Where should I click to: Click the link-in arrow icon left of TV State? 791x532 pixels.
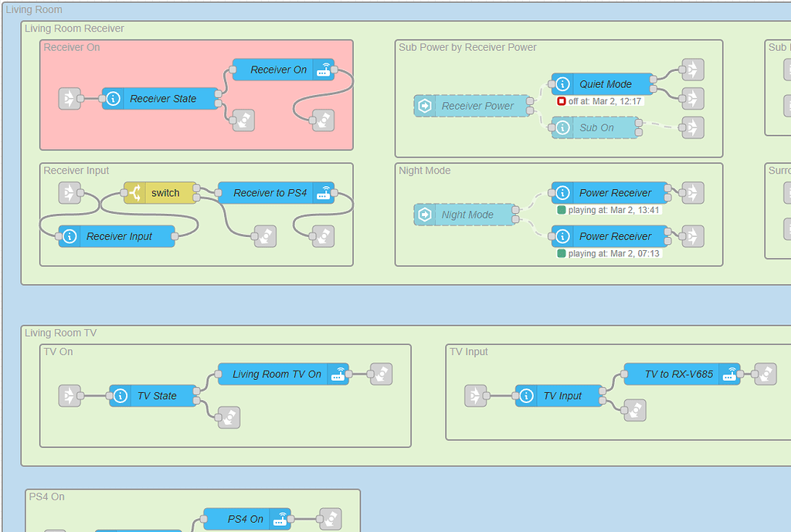tap(67, 396)
